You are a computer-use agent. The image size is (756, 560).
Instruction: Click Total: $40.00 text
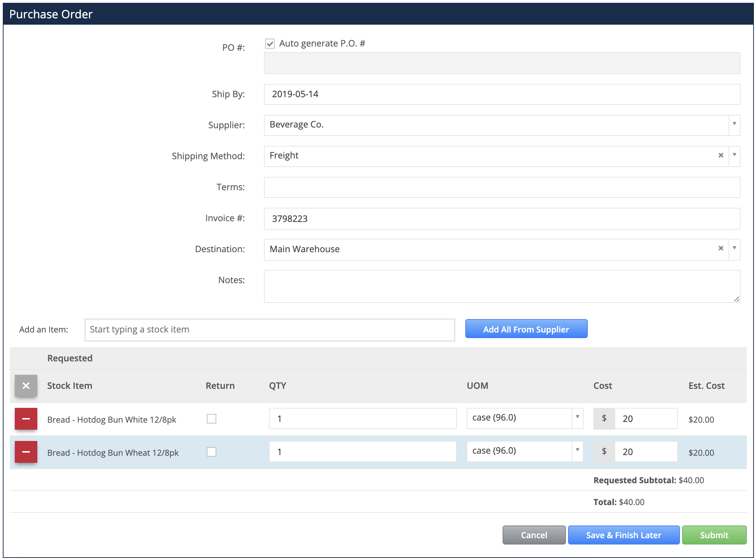point(619,502)
